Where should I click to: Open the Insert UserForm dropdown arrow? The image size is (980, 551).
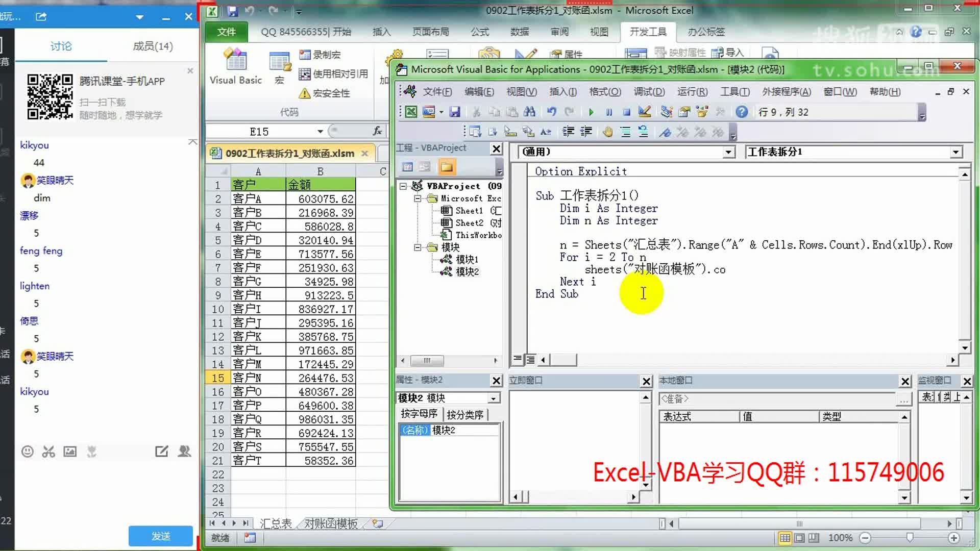(442, 112)
